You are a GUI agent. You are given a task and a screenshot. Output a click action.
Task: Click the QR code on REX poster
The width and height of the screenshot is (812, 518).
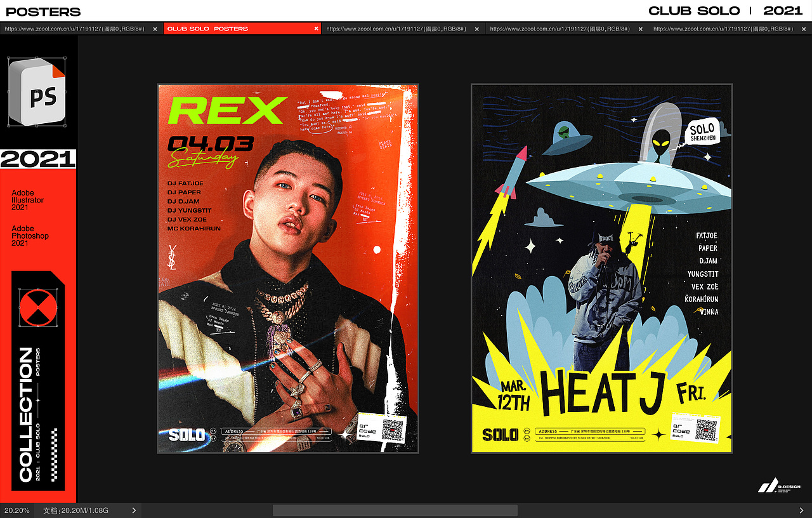pos(393,430)
